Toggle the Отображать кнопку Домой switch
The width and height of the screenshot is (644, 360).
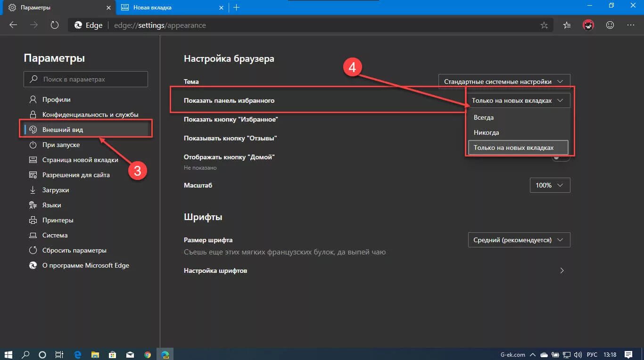pos(560,157)
